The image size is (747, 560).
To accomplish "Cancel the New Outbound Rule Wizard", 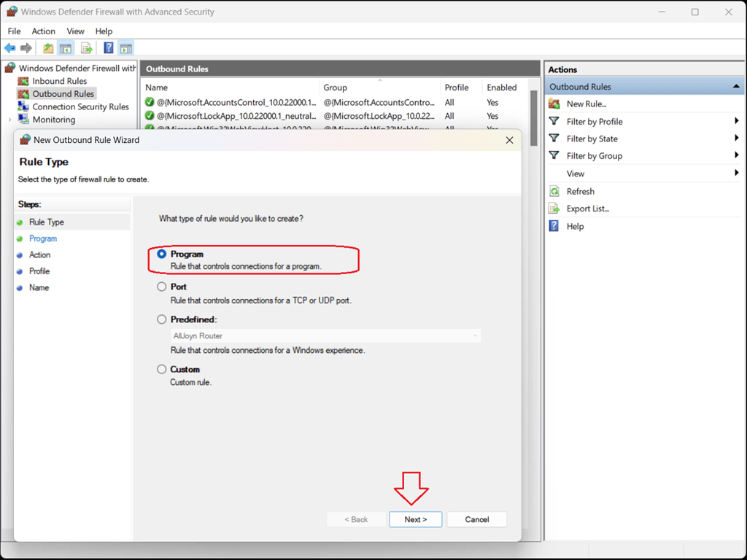I will pyautogui.click(x=476, y=519).
